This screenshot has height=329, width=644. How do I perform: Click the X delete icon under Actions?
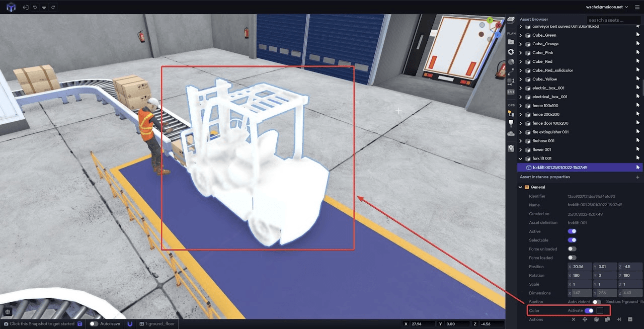click(x=574, y=319)
